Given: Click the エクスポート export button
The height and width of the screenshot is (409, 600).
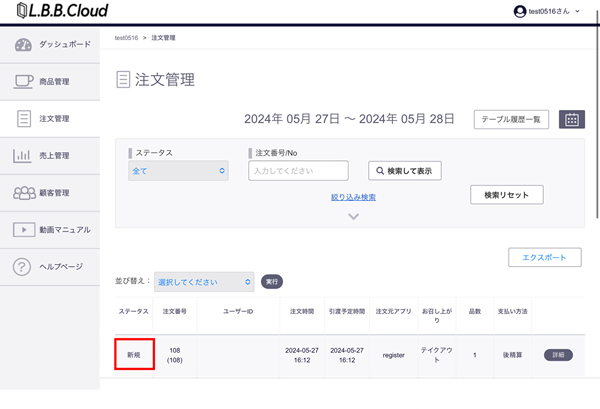Looking at the screenshot, I should point(544,257).
